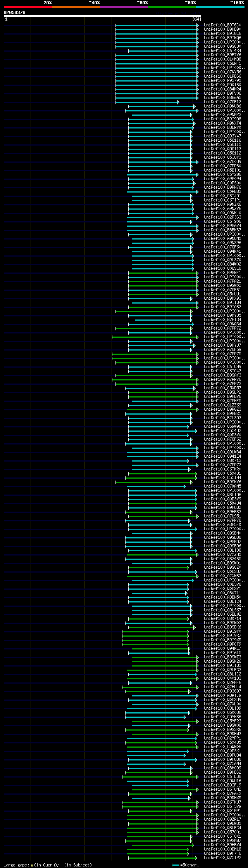Click the purple ~60% identity legend bar
248x868 pixels.
point(124,7)
